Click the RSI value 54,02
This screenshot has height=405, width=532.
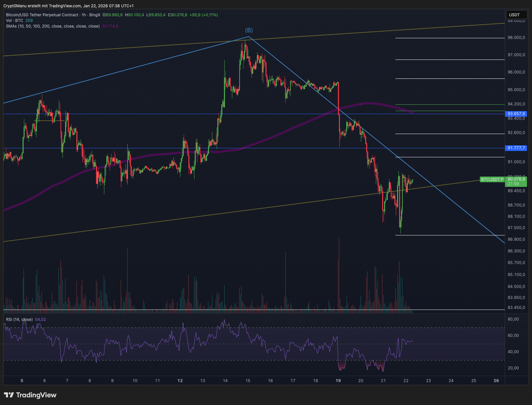pos(41,319)
